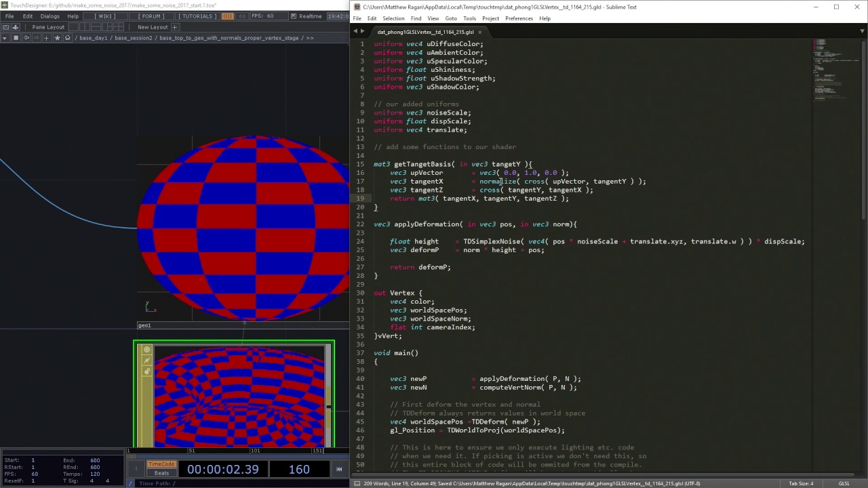
Task: Click the star bookmark icon in path bar
Action: click(57, 38)
